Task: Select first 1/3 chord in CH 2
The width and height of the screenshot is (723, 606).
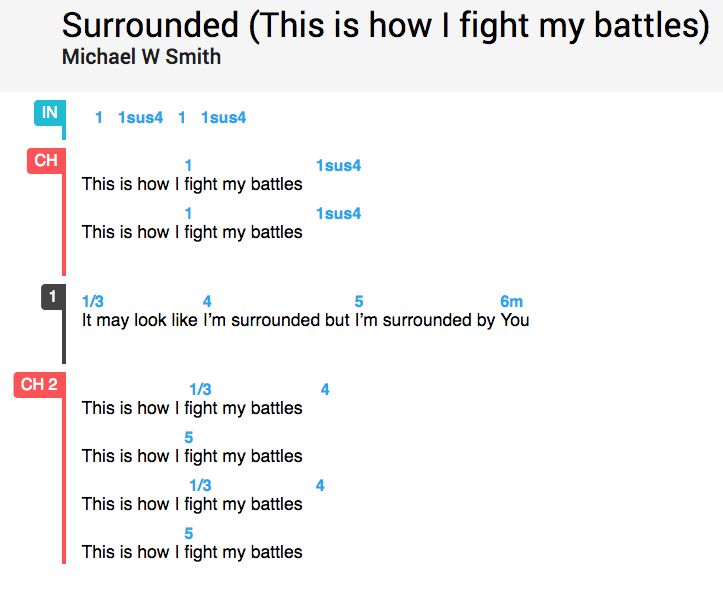Action: (x=201, y=390)
